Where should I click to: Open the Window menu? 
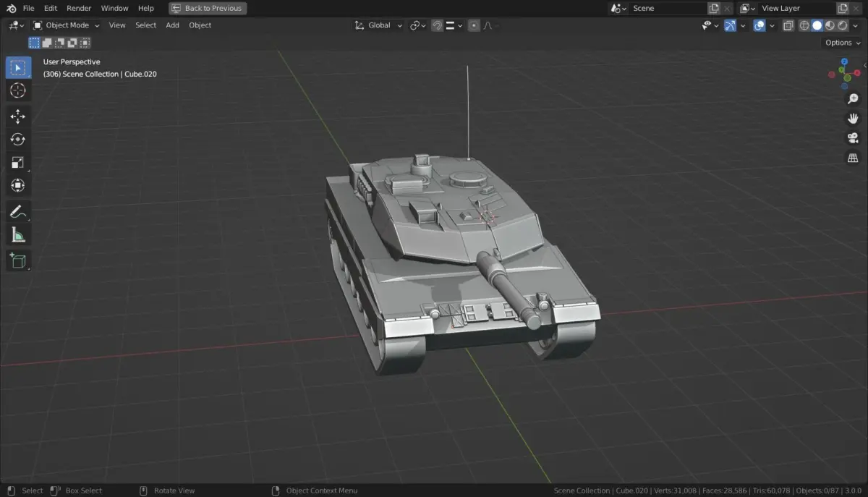coord(114,8)
